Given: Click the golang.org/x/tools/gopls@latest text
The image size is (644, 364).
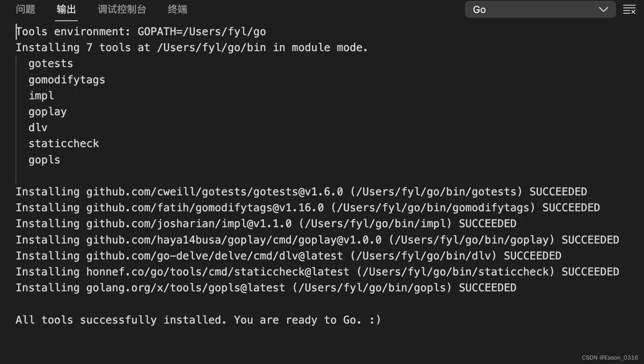Looking at the screenshot, I should pos(186,288).
